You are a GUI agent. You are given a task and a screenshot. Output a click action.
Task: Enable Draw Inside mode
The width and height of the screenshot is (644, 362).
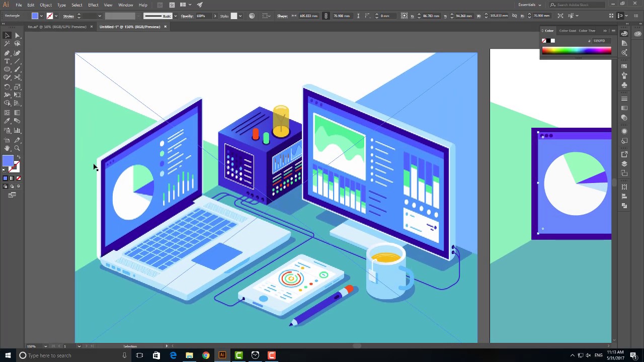pyautogui.click(x=19, y=186)
